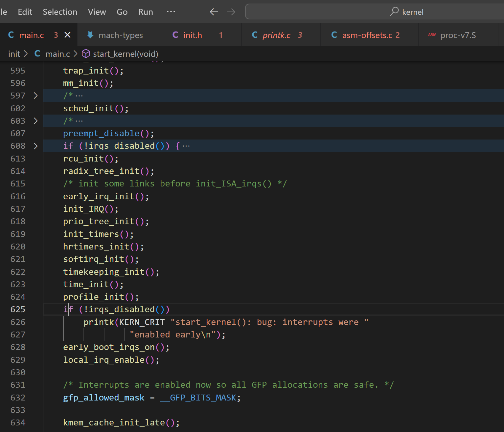Open the View menu

coord(97,12)
